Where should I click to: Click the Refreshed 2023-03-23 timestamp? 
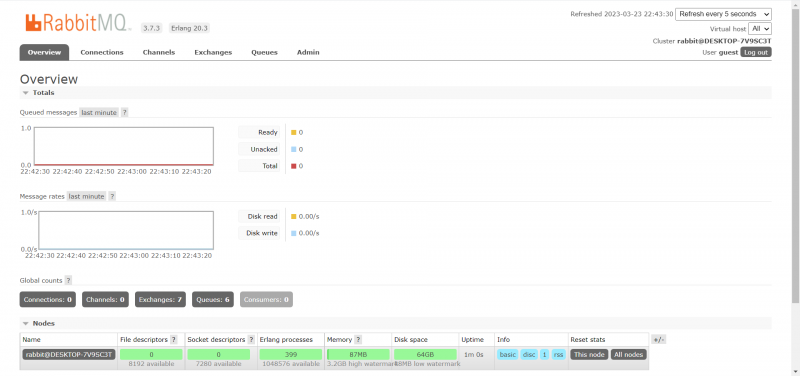coord(622,14)
